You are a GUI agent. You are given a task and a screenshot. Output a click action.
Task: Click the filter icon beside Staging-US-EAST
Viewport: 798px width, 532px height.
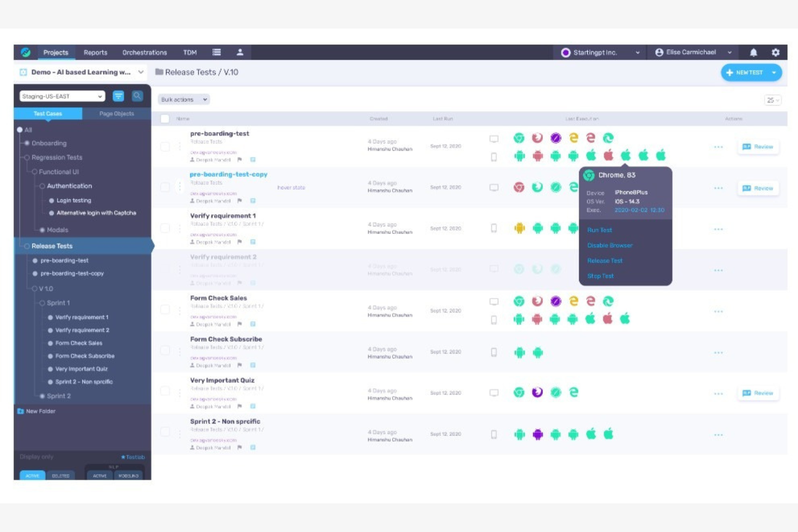119,96
